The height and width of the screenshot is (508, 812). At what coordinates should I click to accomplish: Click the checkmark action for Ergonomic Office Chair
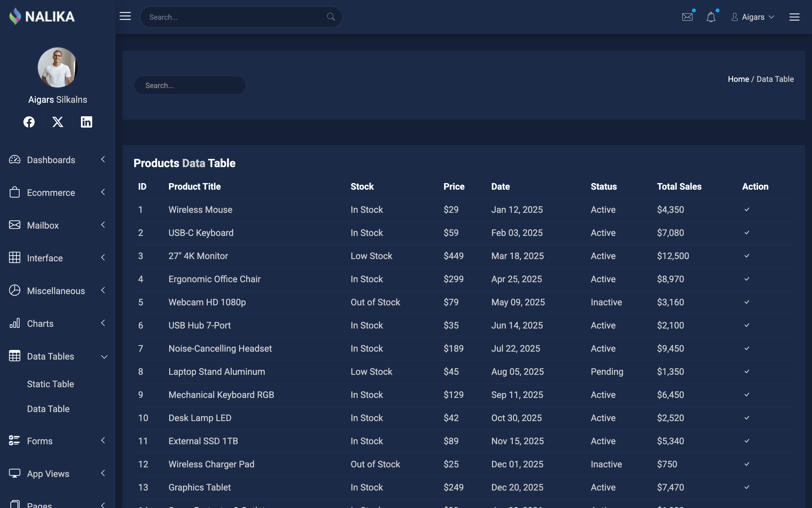coord(747,279)
